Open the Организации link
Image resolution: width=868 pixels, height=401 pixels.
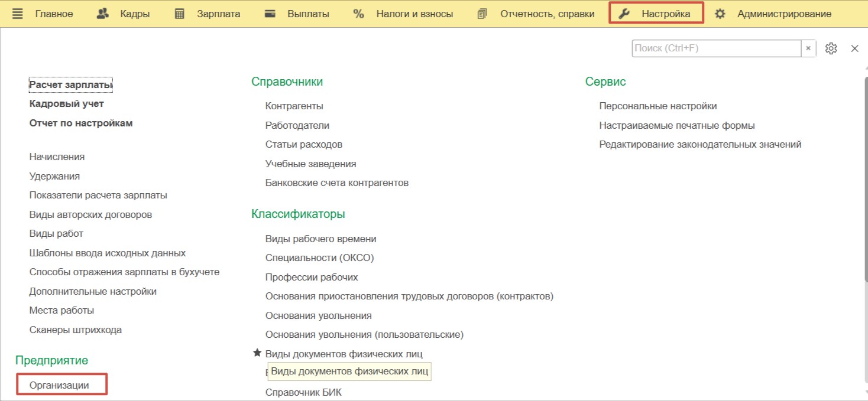[x=59, y=385]
